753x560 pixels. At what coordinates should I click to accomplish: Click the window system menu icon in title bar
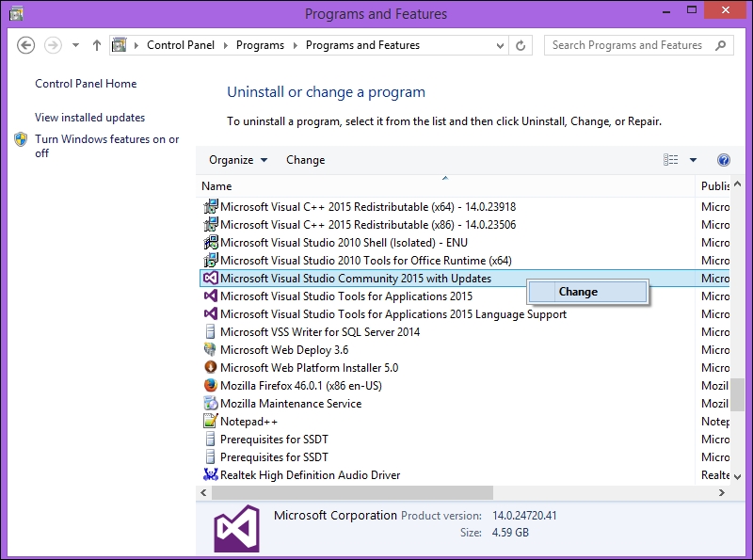pos(16,13)
